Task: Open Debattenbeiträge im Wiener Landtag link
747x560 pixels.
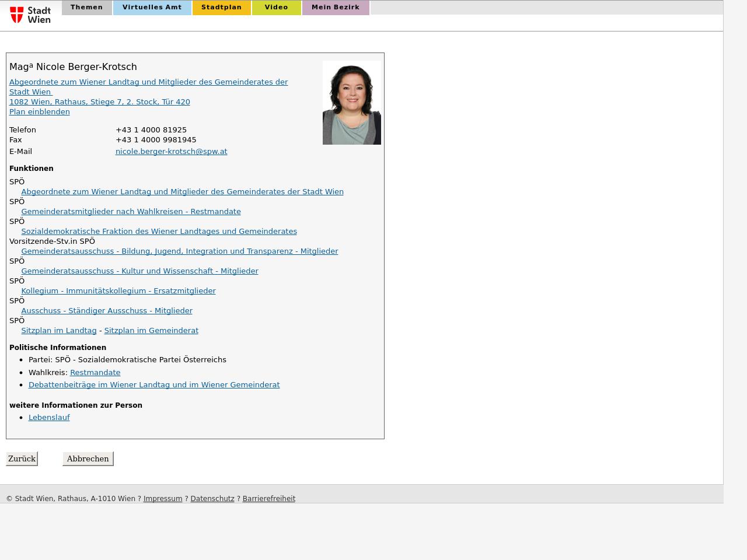Action: (154, 384)
